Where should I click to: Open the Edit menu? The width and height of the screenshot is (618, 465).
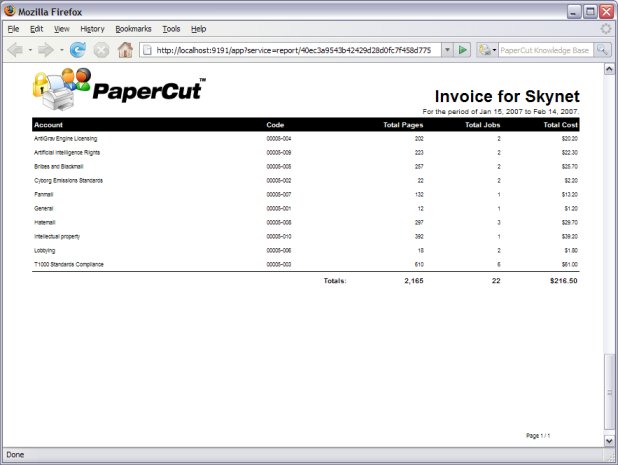[x=37, y=29]
